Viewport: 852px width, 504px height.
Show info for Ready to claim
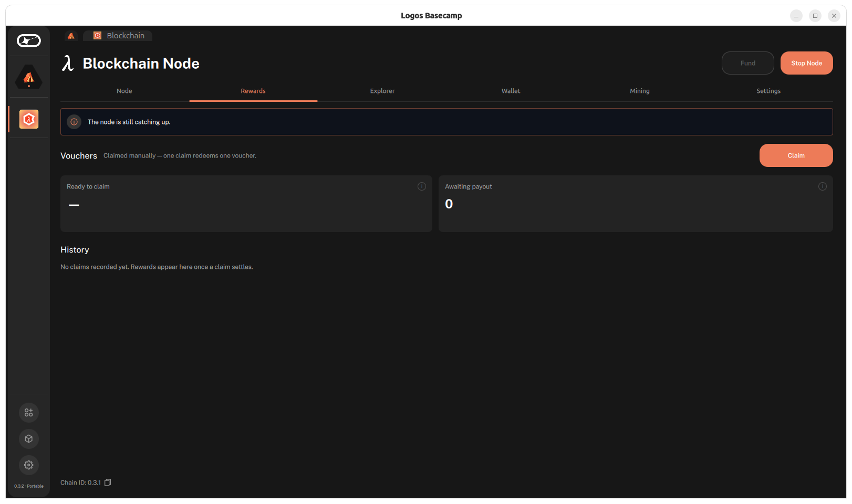[x=421, y=186]
